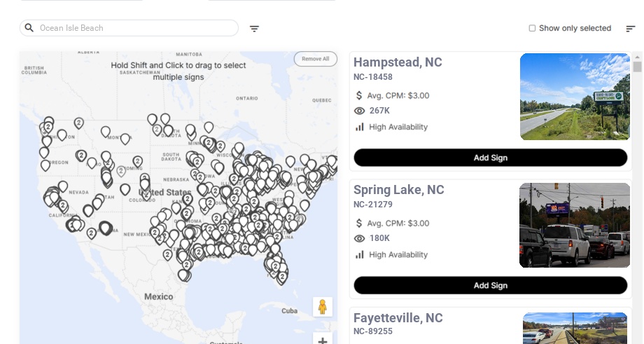The width and height of the screenshot is (644, 344).
Task: Click Hampstead impressions eye icon
Action: coord(360,111)
